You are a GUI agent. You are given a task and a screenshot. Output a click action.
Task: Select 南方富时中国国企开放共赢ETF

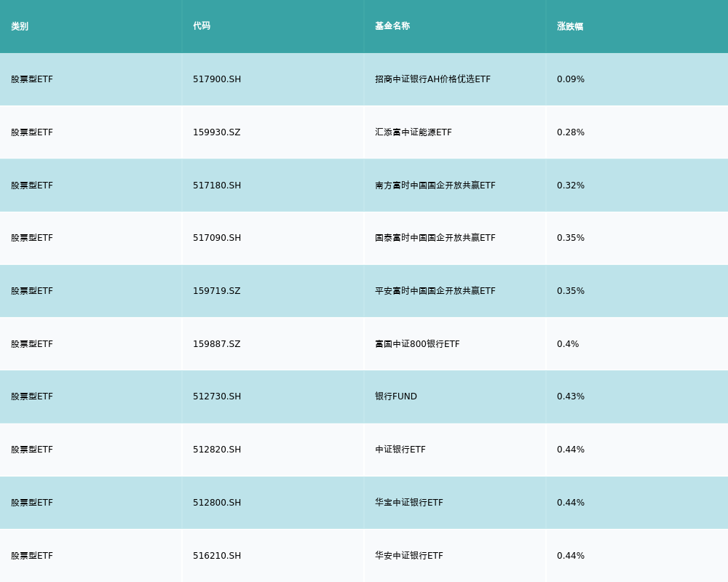(x=435, y=186)
